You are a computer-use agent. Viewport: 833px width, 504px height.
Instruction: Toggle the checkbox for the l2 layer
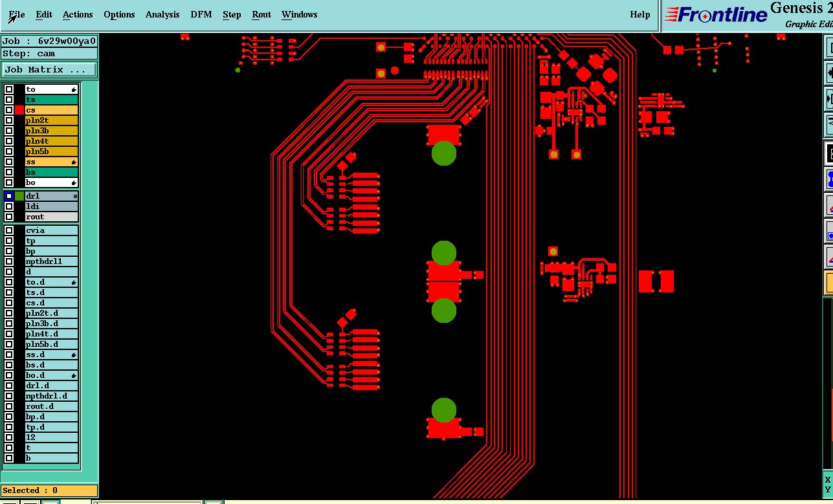tap(9, 437)
